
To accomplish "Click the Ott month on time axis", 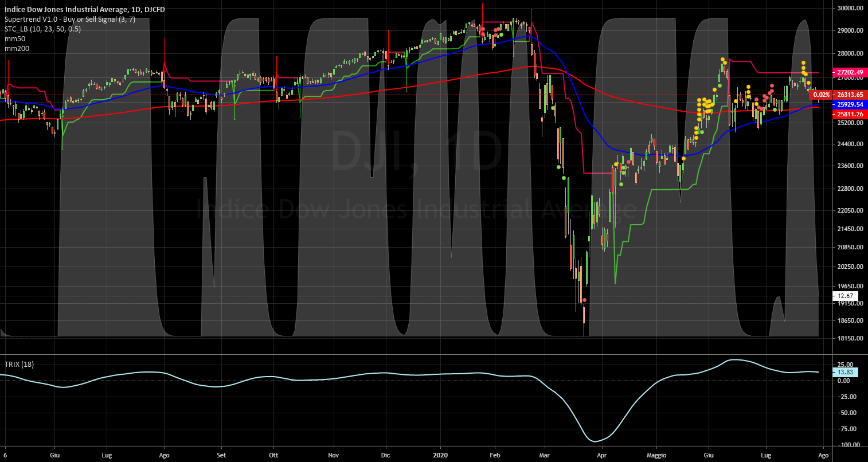I will [273, 455].
